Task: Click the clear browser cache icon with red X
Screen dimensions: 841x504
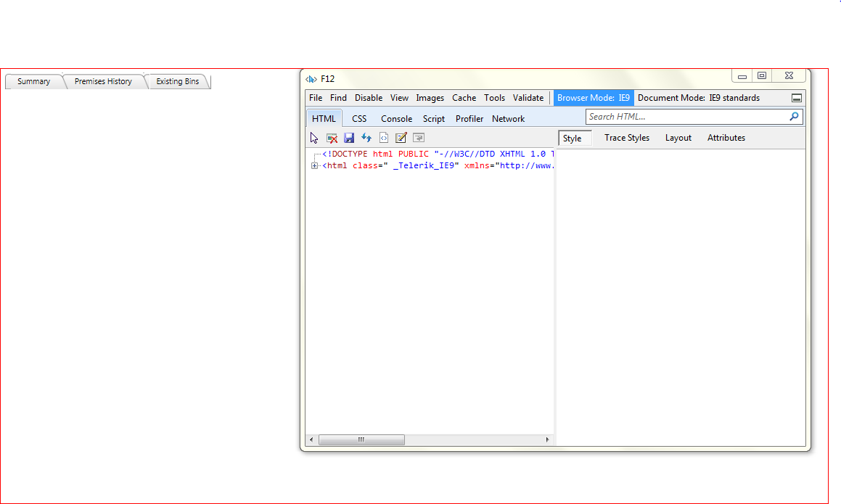Action: (x=332, y=138)
